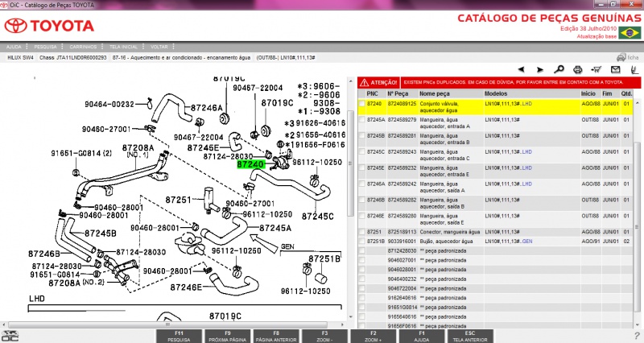
Task: Click the 87246B label in diagram
Action: click(44, 254)
